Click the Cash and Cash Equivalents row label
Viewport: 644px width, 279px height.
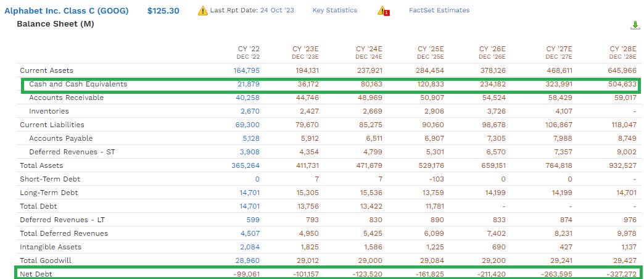[x=78, y=84]
